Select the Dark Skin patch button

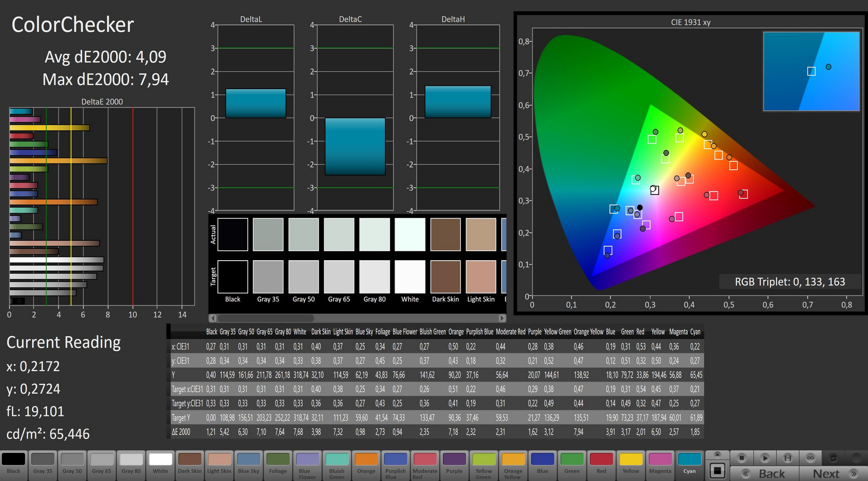click(x=190, y=465)
